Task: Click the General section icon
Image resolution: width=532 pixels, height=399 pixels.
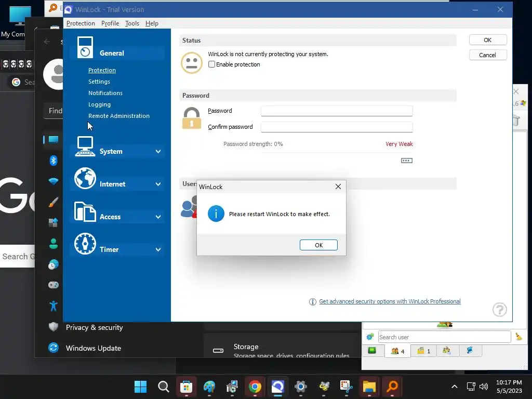Action: click(x=85, y=47)
